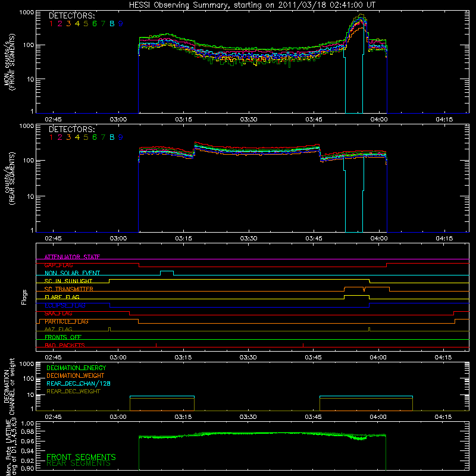Click FRONT SEGMENTS label in livetime panel
Screen dimensions: 476x476
(x=81, y=457)
